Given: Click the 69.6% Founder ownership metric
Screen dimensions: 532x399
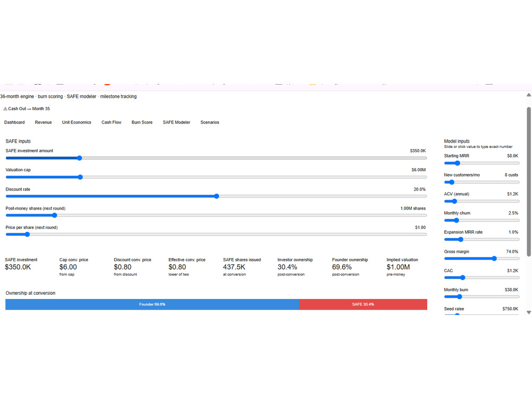Looking at the screenshot, I should [342, 267].
